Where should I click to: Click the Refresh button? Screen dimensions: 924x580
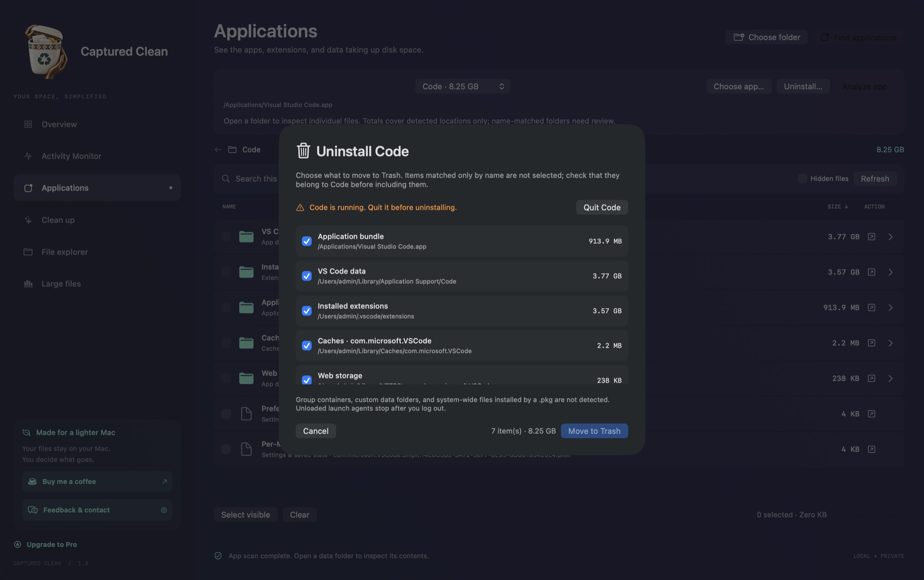pos(875,178)
